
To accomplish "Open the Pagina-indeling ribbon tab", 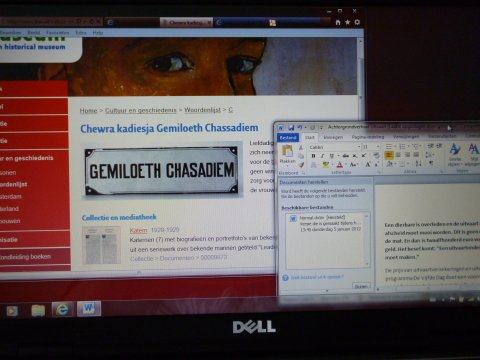I will pyautogui.click(x=368, y=137).
